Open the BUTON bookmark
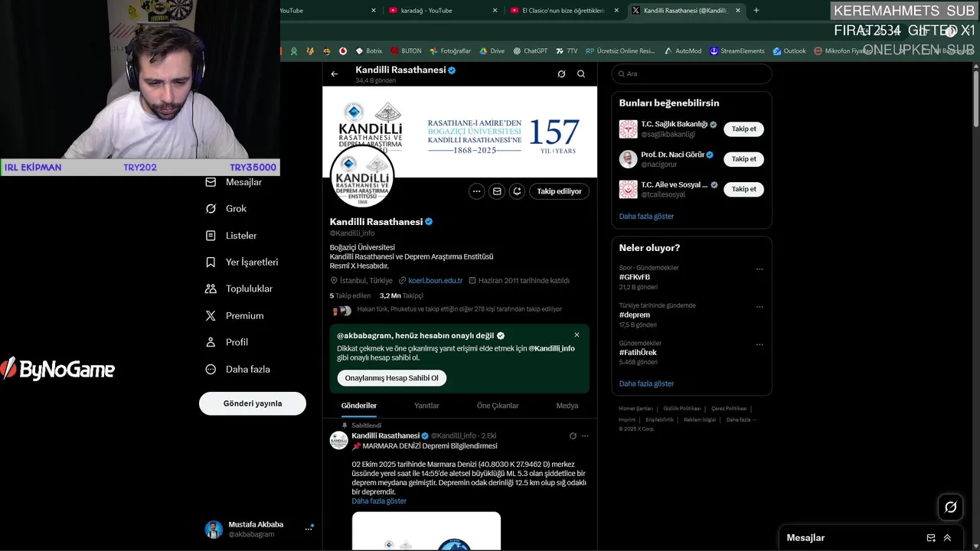Viewport: 980px width, 551px height. pos(406,51)
